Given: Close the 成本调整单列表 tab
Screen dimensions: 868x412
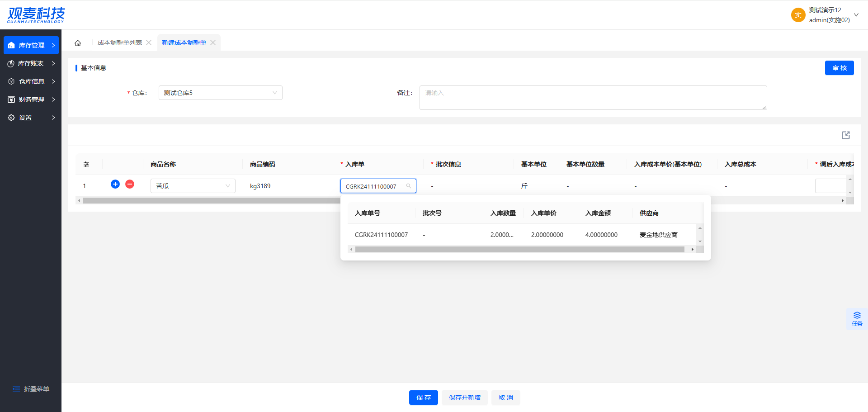Looking at the screenshot, I should point(149,43).
